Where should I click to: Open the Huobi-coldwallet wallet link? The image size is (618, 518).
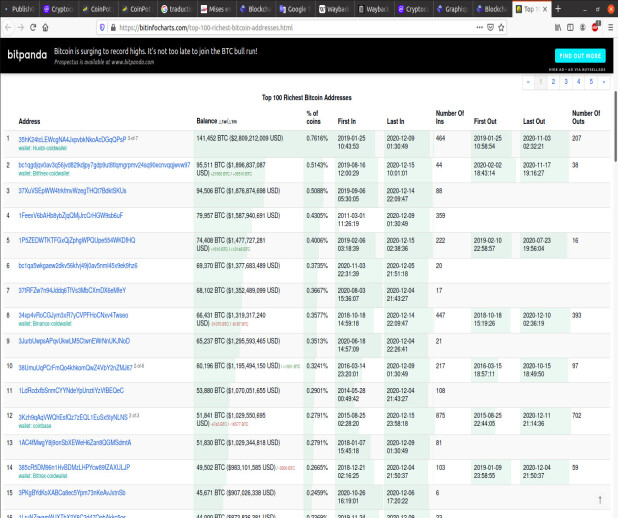click(43, 148)
